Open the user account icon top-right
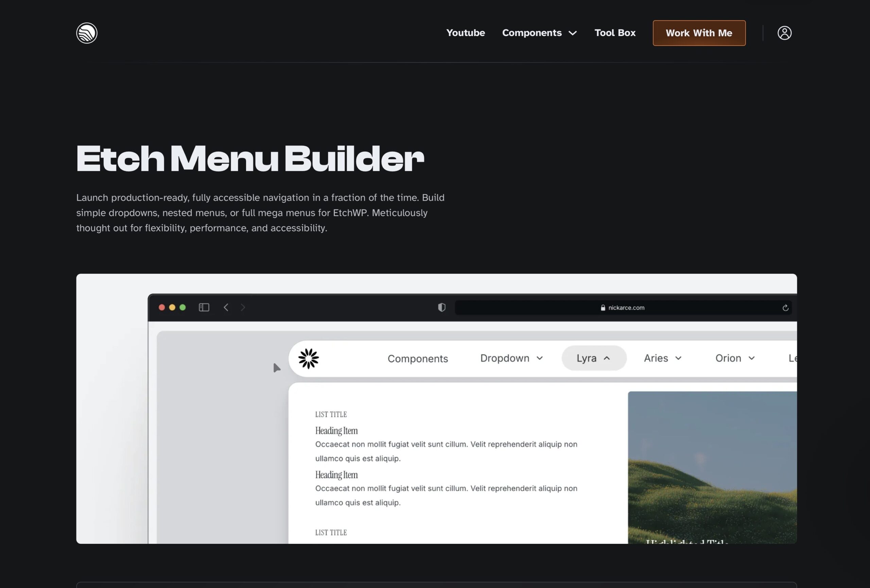Viewport: 870px width, 588px height. click(x=785, y=33)
